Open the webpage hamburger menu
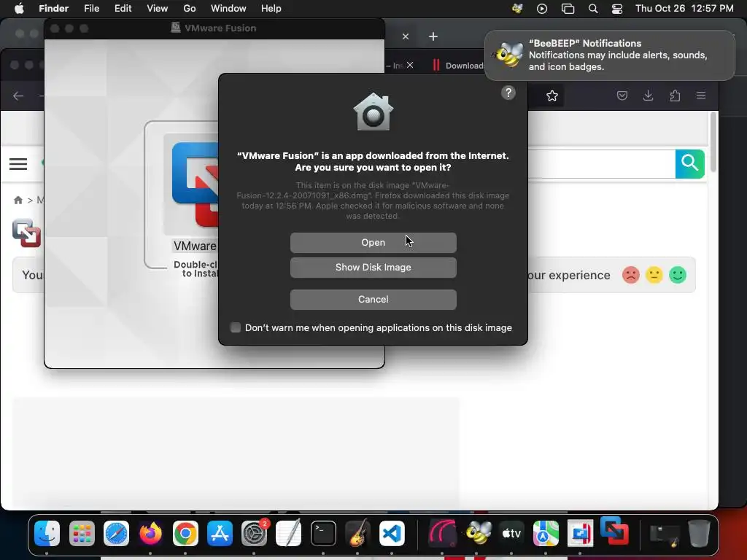Viewport: 747px width, 560px height. [x=18, y=164]
